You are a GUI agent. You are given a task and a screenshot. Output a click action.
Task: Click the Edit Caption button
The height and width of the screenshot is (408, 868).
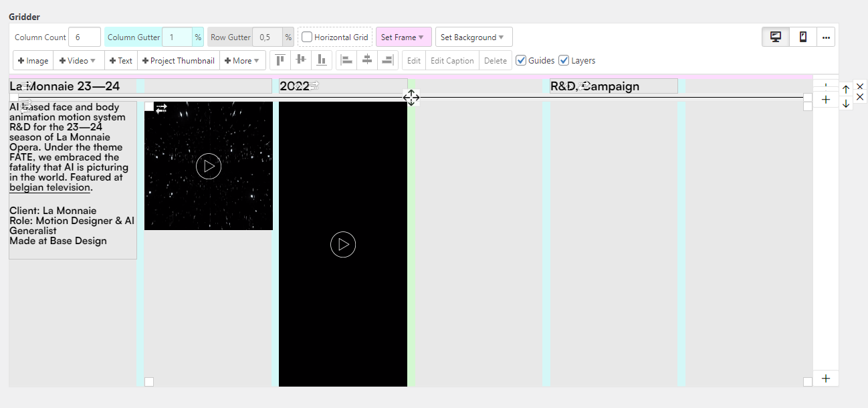coord(452,60)
